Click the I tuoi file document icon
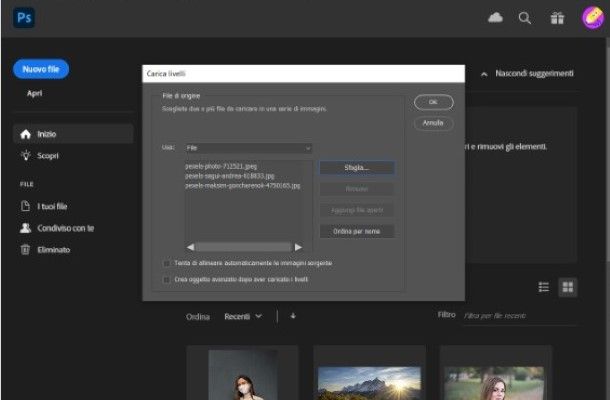The height and width of the screenshot is (400, 610). [25, 206]
